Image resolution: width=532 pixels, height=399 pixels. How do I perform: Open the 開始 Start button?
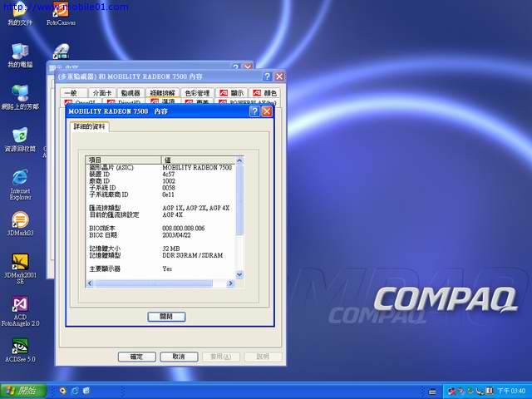click(x=23, y=391)
